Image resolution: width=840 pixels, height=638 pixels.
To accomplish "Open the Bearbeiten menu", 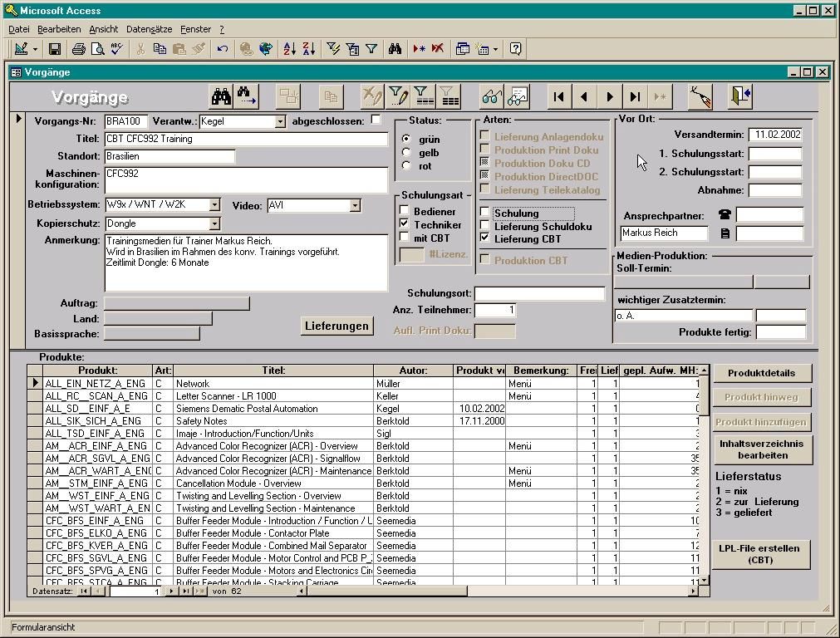I will (59, 29).
